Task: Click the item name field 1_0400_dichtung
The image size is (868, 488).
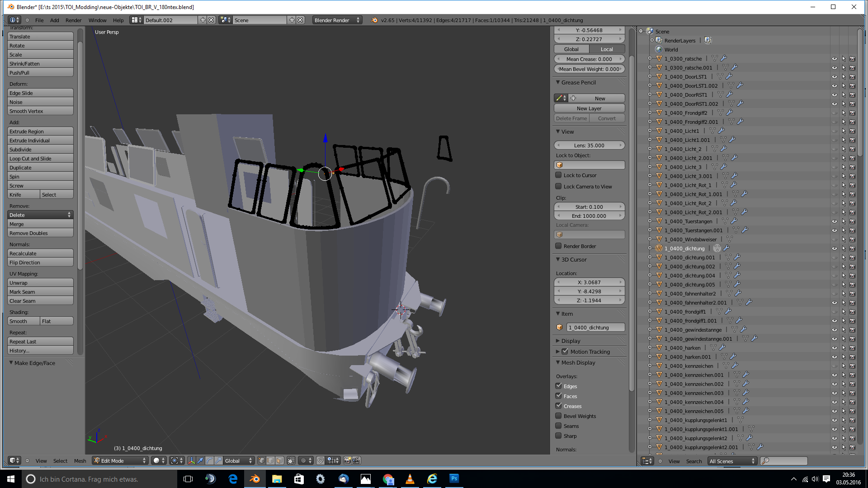Action: tap(595, 327)
